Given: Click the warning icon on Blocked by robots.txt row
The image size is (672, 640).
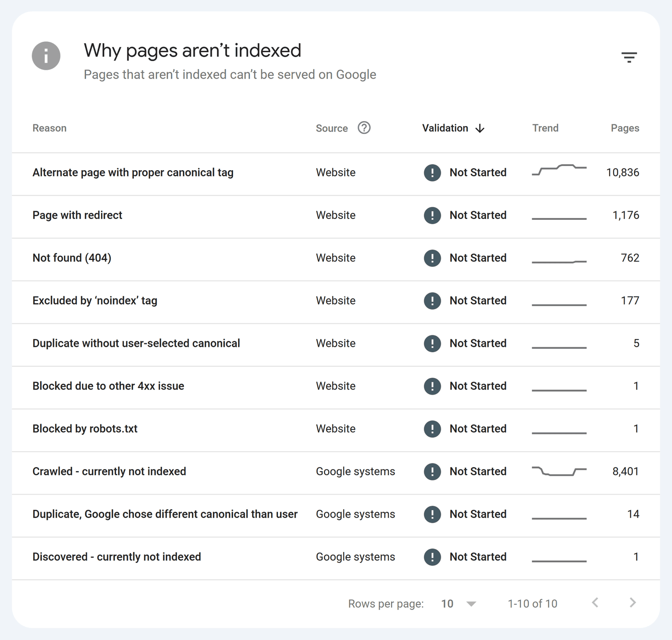Looking at the screenshot, I should click(432, 429).
